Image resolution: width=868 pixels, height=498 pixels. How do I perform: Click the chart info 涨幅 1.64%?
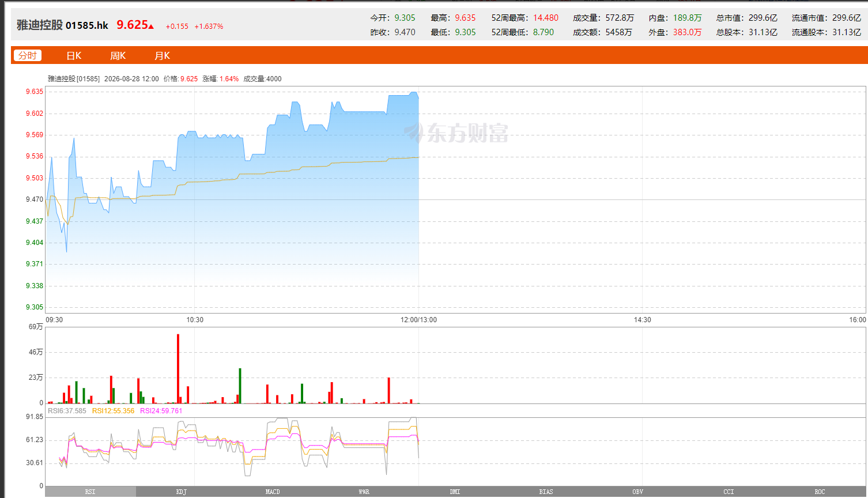[x=221, y=79]
